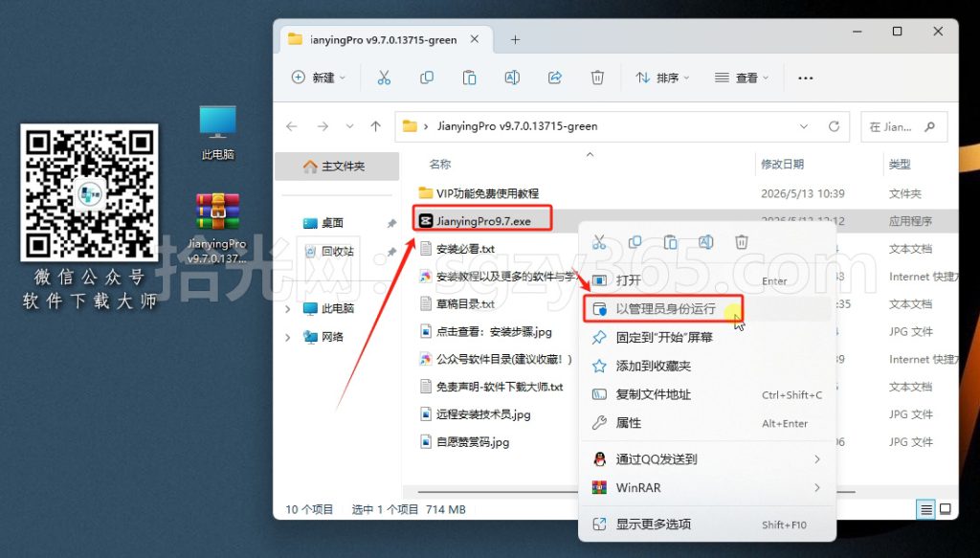Expand 网络 in the navigation pane

click(287, 338)
